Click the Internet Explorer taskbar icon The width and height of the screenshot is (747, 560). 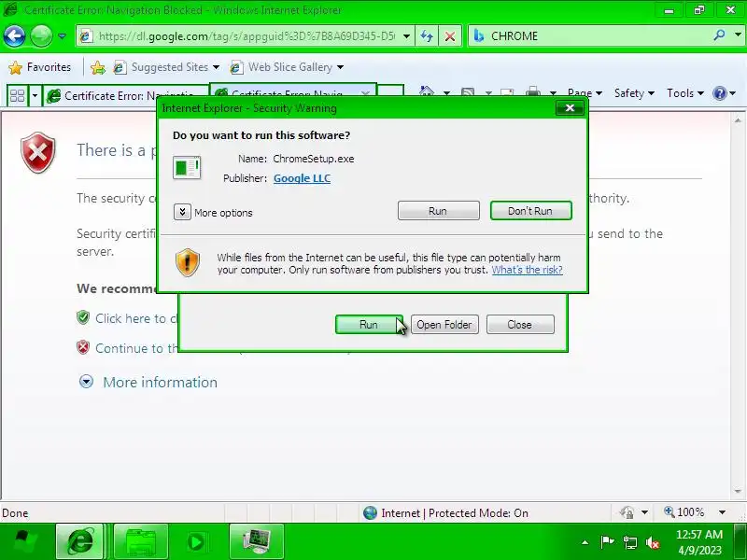79,541
